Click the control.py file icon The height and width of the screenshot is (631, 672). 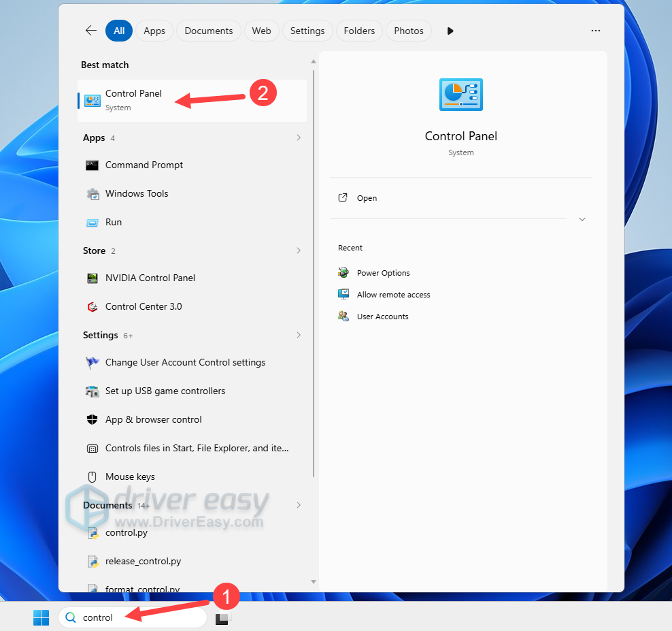coord(93,533)
